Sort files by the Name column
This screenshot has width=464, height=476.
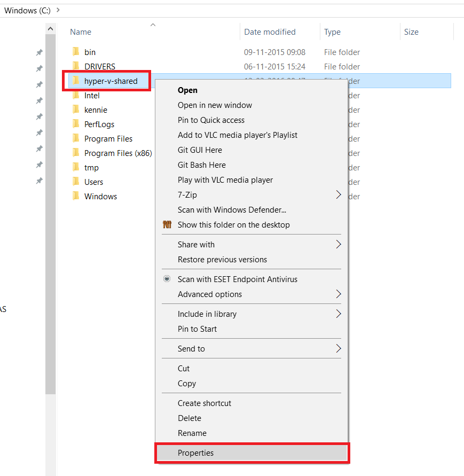coord(81,32)
